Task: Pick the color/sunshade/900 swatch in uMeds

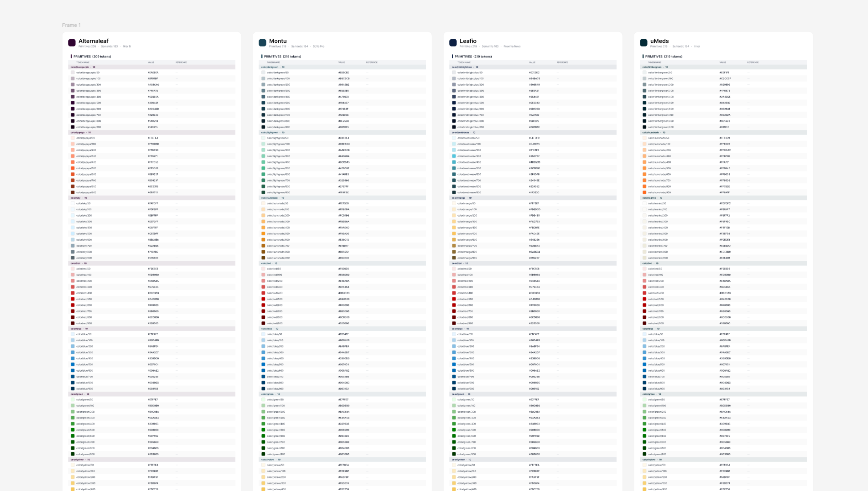Action: [x=644, y=193]
